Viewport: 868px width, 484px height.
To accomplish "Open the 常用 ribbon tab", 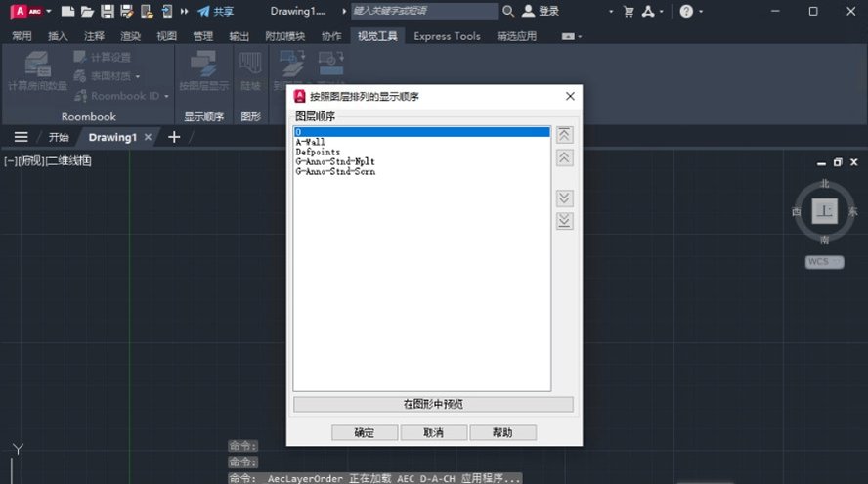I will coord(22,36).
